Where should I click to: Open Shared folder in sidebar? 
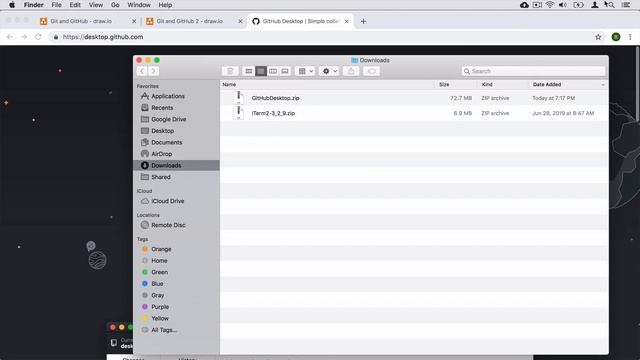(x=161, y=177)
